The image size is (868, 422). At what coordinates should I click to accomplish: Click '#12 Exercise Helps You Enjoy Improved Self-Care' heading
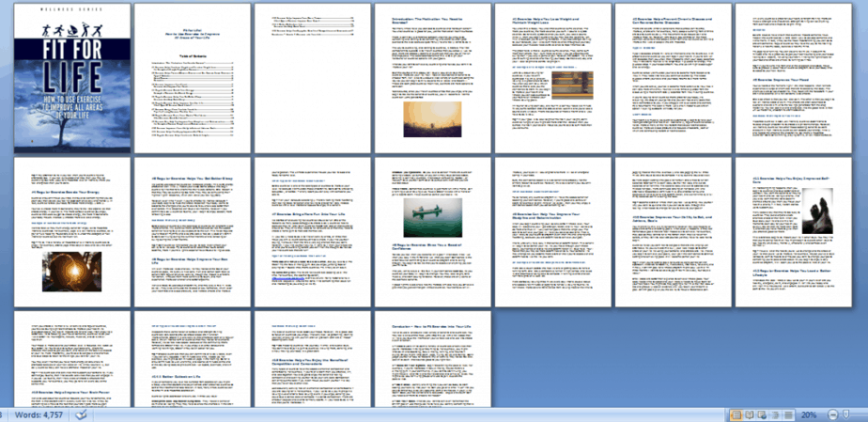[x=792, y=180]
